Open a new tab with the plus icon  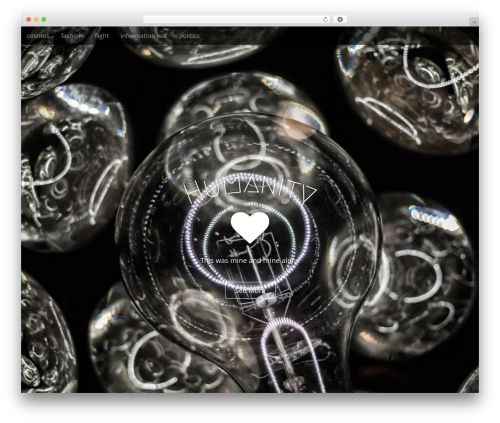474,22
